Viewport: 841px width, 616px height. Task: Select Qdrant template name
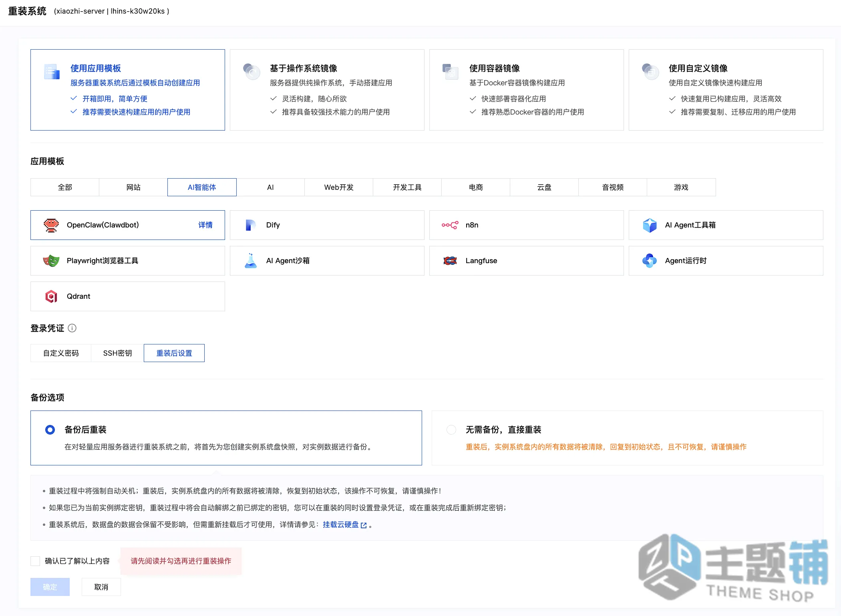point(78,296)
